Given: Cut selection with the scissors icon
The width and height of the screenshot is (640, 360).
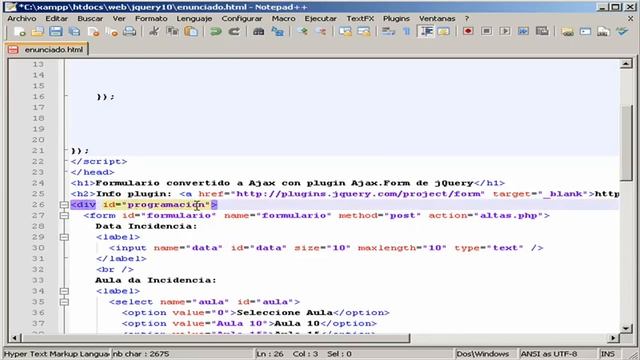Looking at the screenshot, I should tap(154, 31).
